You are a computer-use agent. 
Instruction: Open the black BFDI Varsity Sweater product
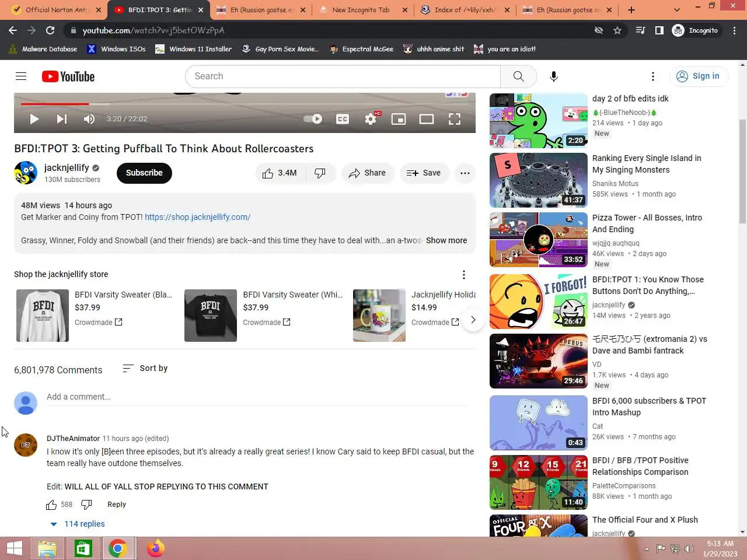pyautogui.click(x=211, y=316)
